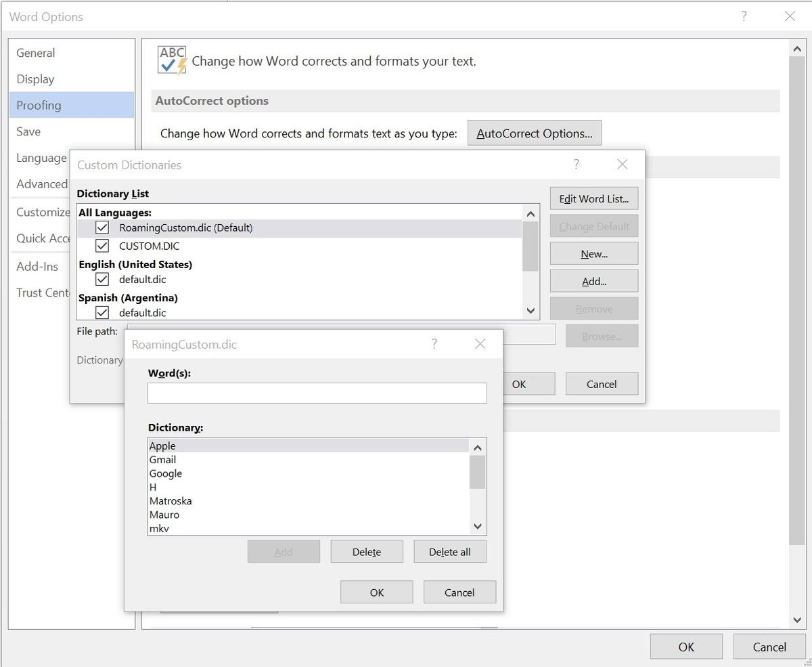Viewport: 812px width, 667px height.
Task: Click the up scroll arrow in Dictionary list
Action: 531,213
